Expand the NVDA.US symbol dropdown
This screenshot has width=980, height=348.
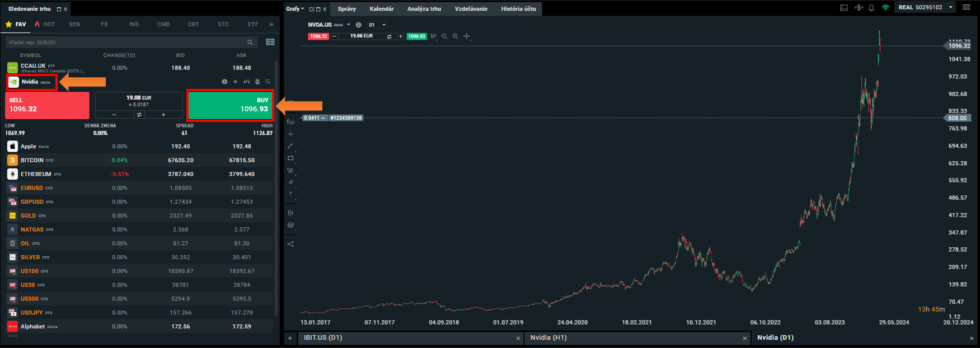348,25
